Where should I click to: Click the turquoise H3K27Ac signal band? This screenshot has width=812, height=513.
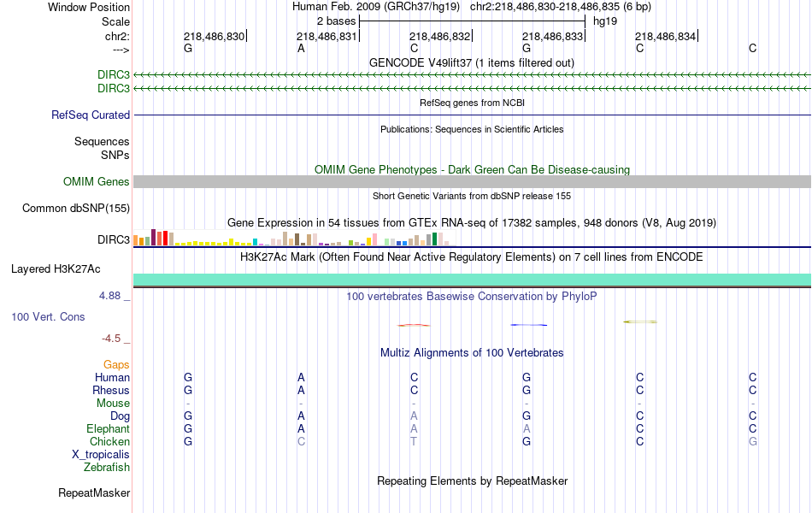(x=472, y=280)
